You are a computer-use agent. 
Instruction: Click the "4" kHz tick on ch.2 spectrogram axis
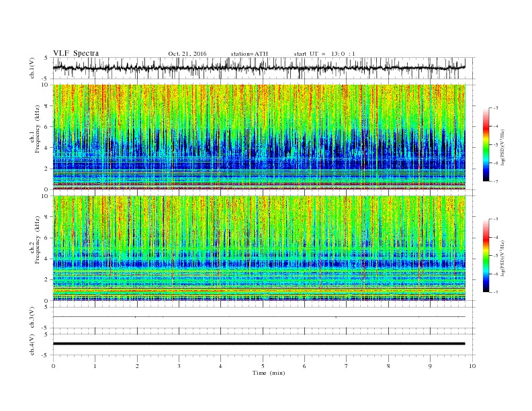pos(46,259)
